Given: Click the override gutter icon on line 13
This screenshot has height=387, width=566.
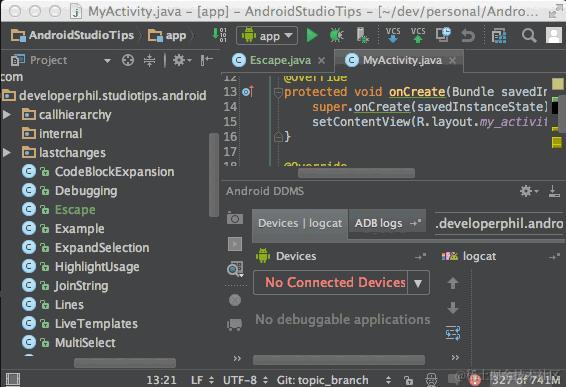Looking at the screenshot, I should [x=248, y=92].
